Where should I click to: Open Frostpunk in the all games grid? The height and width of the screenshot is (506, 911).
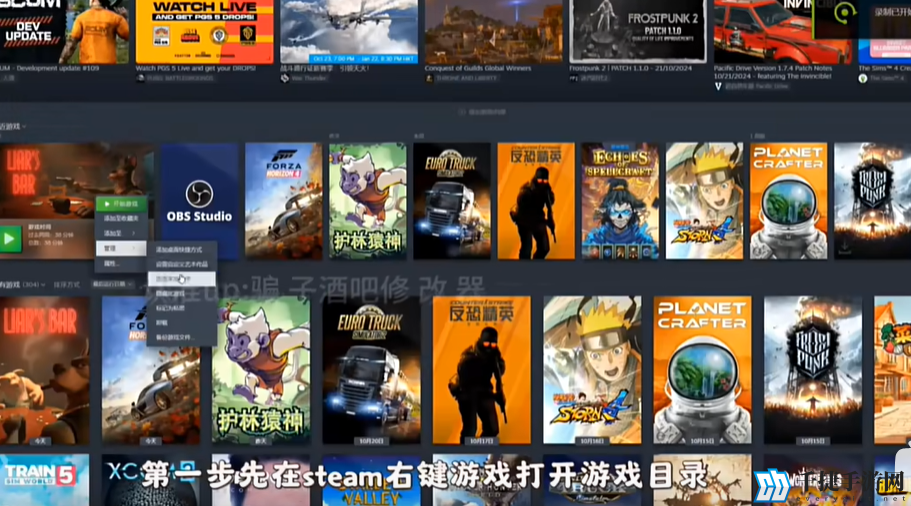coord(813,370)
